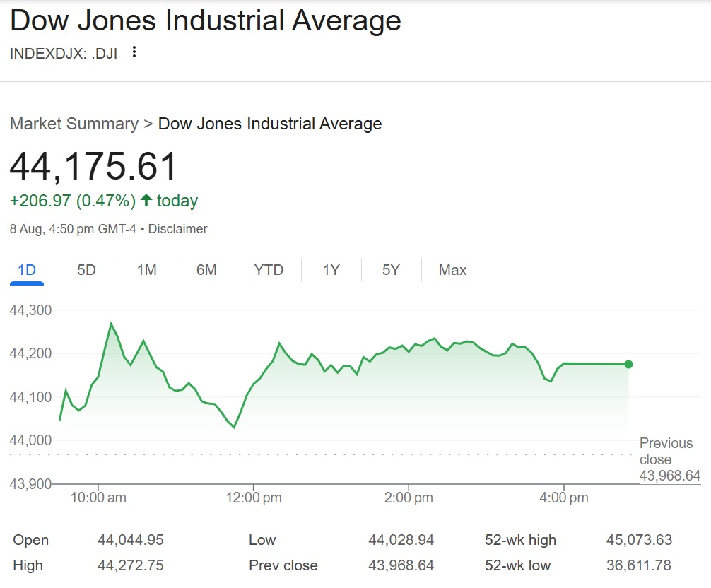
Task: Open the three-dot overflow menu
Action: (x=134, y=52)
